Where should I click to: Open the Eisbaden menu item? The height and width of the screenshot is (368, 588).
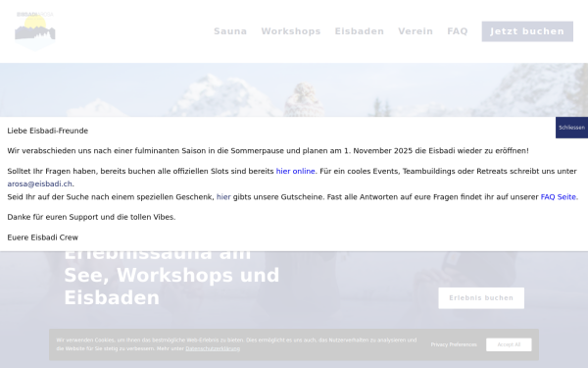tap(360, 31)
